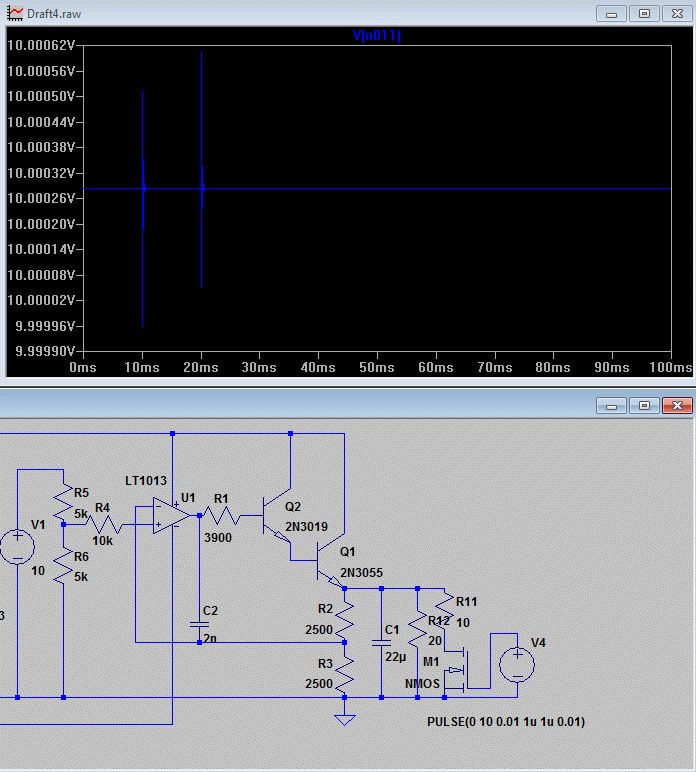Click the V(n011) trace label
Viewport: 696px width, 772px height.
click(x=376, y=36)
